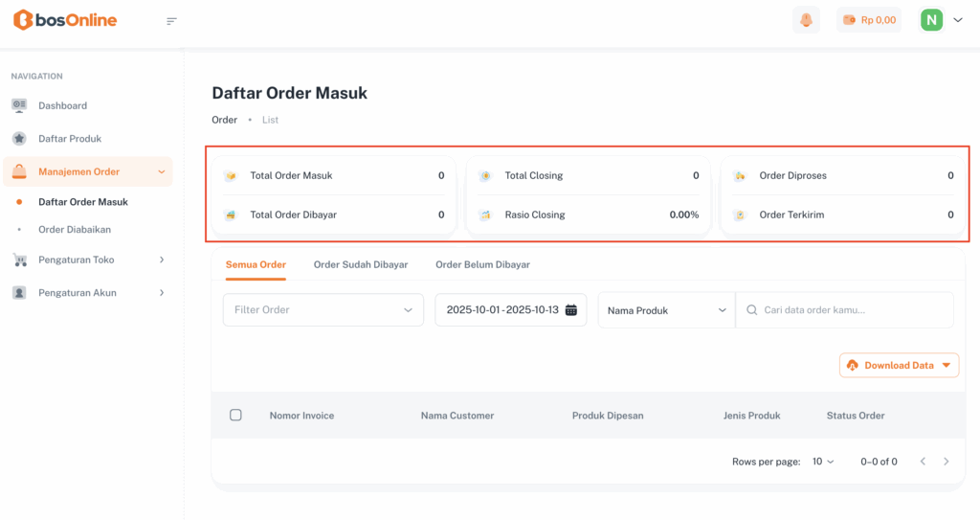Open the Rows per page selector
This screenshot has height=520, width=980.
click(x=823, y=462)
